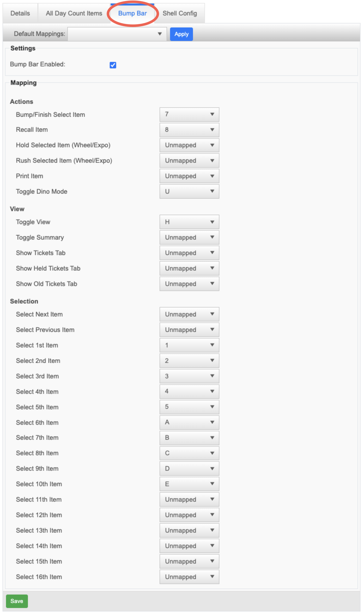Open the Show Held Tickets Tab dropdown
364x614 pixels.
click(x=189, y=268)
